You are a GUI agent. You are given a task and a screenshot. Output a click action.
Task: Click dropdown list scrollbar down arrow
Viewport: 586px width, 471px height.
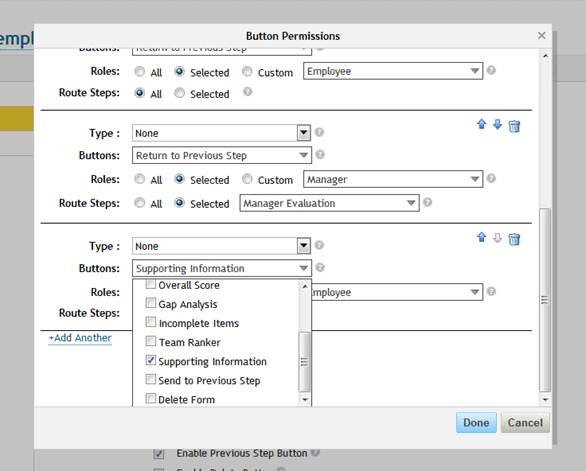(305, 400)
